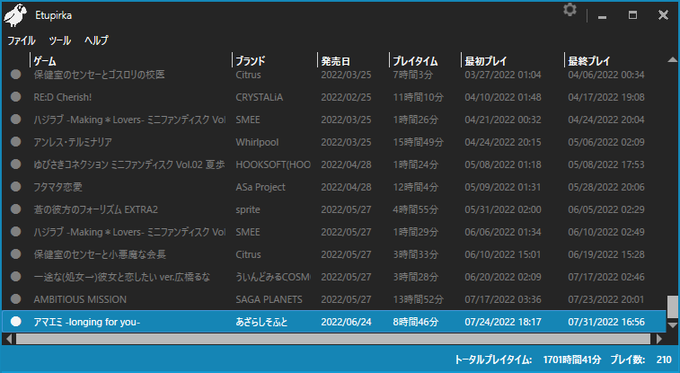Click the CRYSTALiA brand cell
Screen dimensions: 680x373
pos(259,97)
